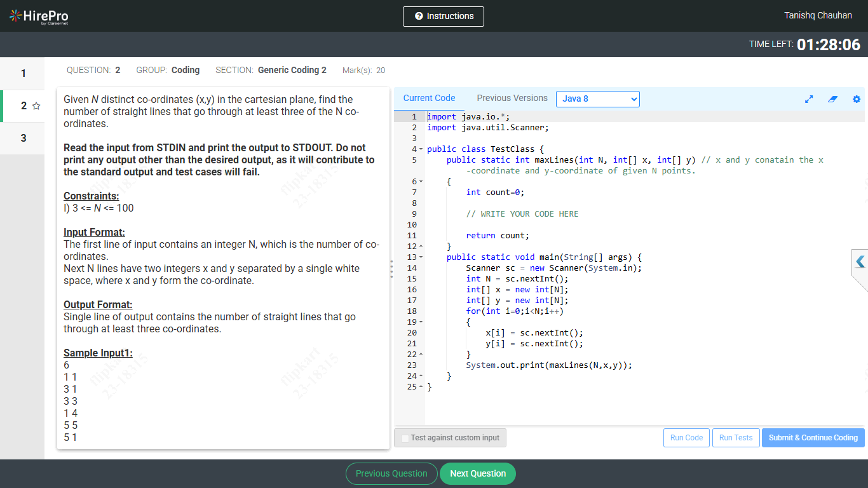Collapse code fold at line 13

[x=421, y=257]
